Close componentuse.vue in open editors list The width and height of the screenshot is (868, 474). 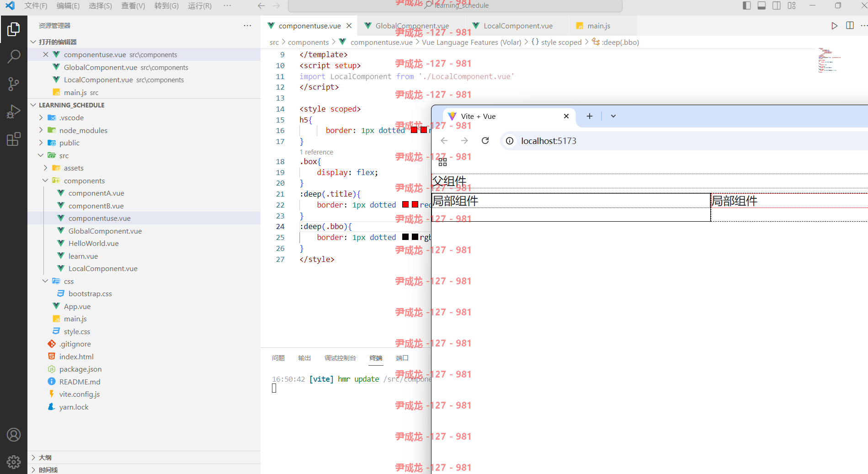[x=45, y=54]
